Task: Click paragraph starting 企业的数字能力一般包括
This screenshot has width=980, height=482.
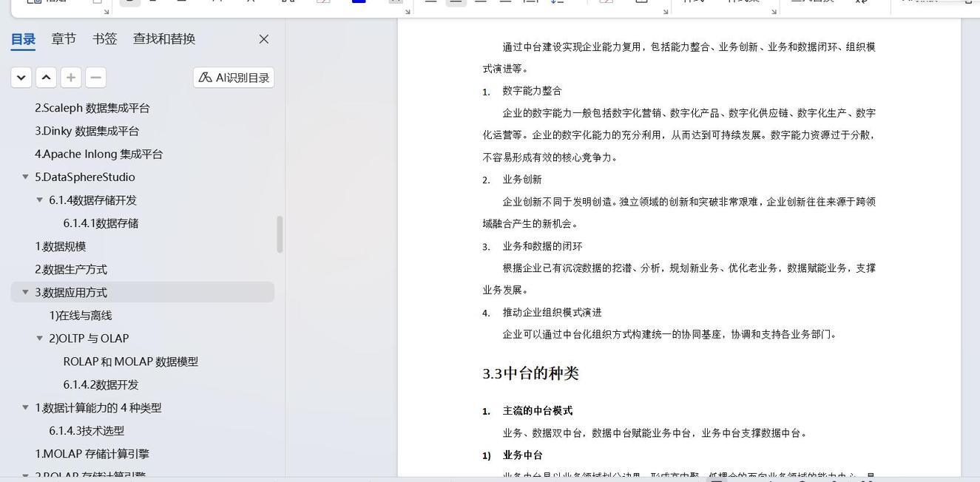Action: tap(679, 135)
